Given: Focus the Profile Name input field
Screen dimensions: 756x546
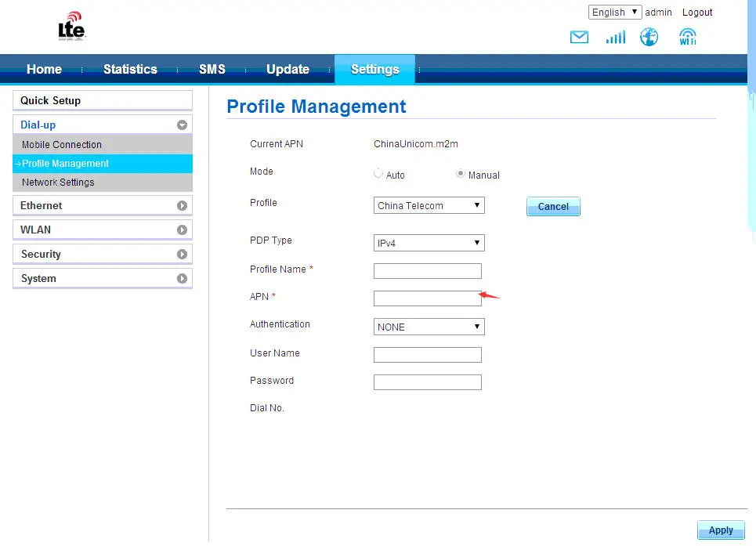Looking at the screenshot, I should [427, 271].
